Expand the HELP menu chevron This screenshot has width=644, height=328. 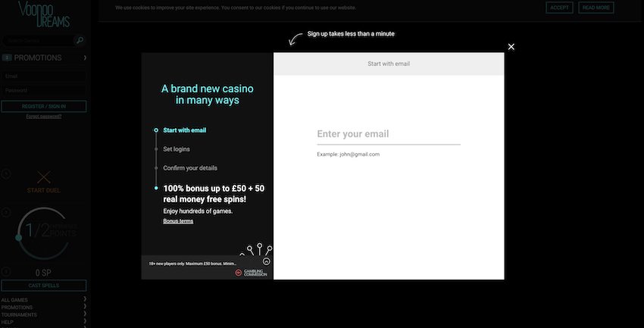coord(85,321)
